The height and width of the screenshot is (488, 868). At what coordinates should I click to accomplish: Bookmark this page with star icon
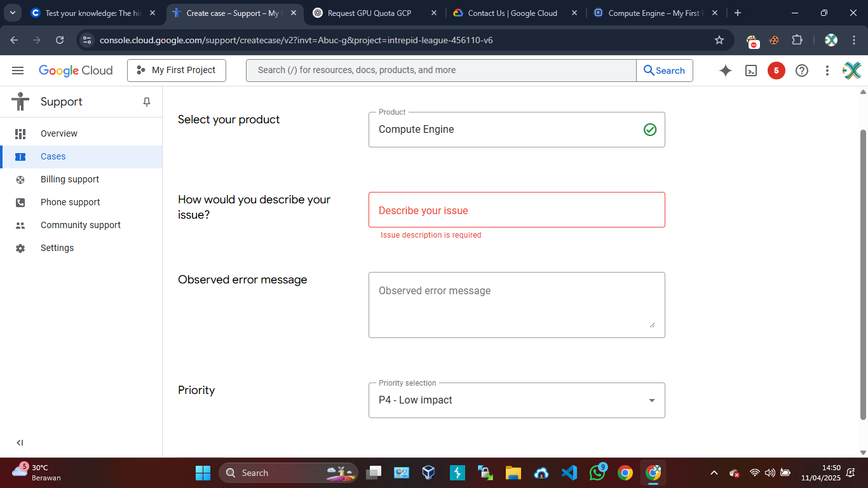pyautogui.click(x=719, y=40)
